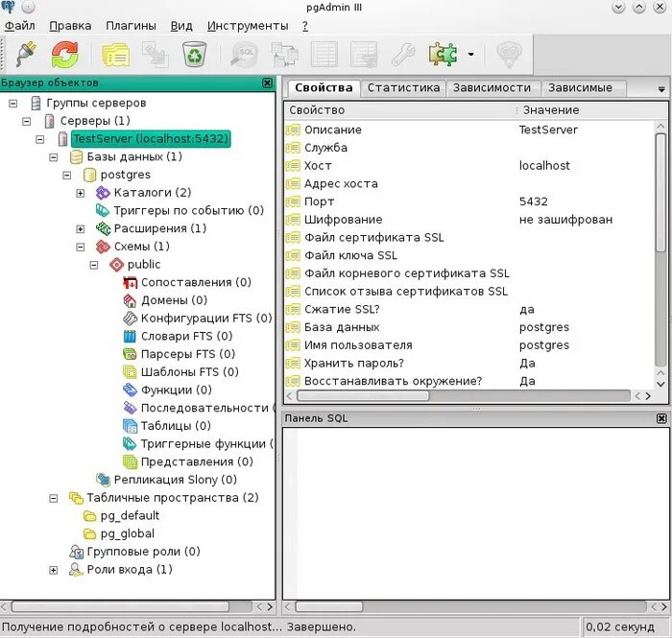Image resolution: width=672 pixels, height=638 pixels.
Task: Open the ? help menu
Action: (305, 26)
